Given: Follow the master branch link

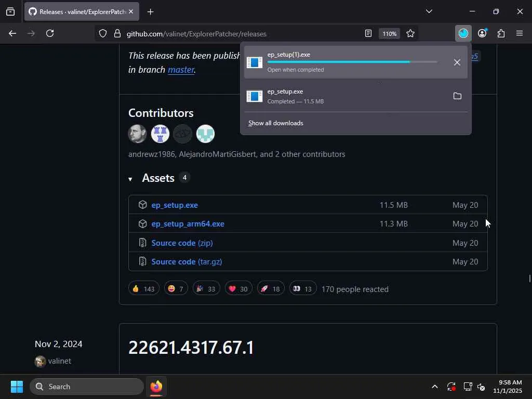Looking at the screenshot, I should [x=181, y=70].
